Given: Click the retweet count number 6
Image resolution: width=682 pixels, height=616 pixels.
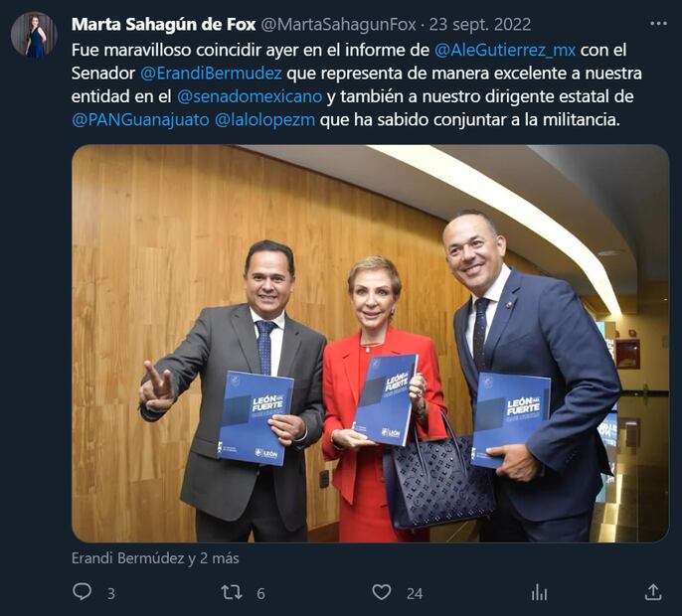Looking at the screenshot, I should (x=260, y=593).
